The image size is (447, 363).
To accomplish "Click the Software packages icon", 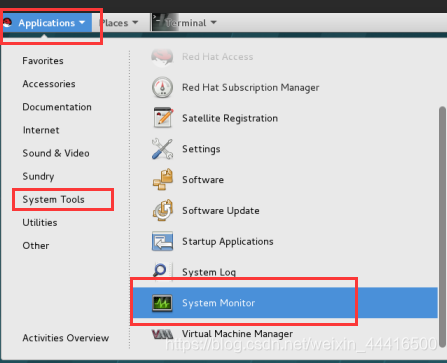I will (163, 179).
